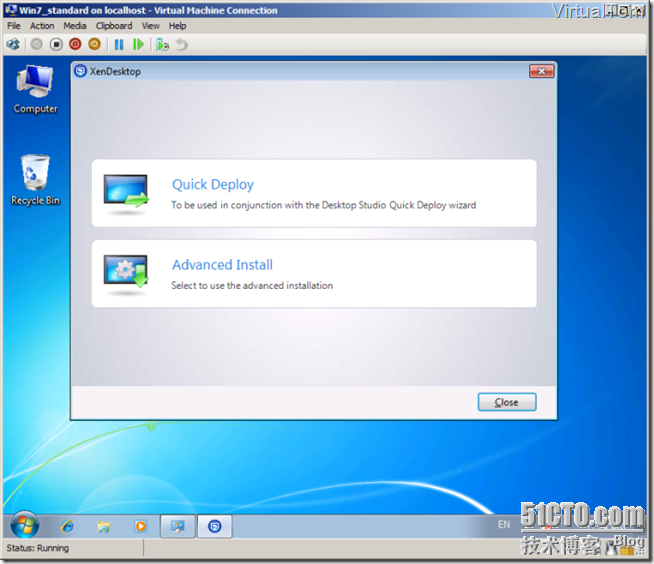Click the Status: Running text
This screenshot has height=564, width=654.
click(38, 548)
